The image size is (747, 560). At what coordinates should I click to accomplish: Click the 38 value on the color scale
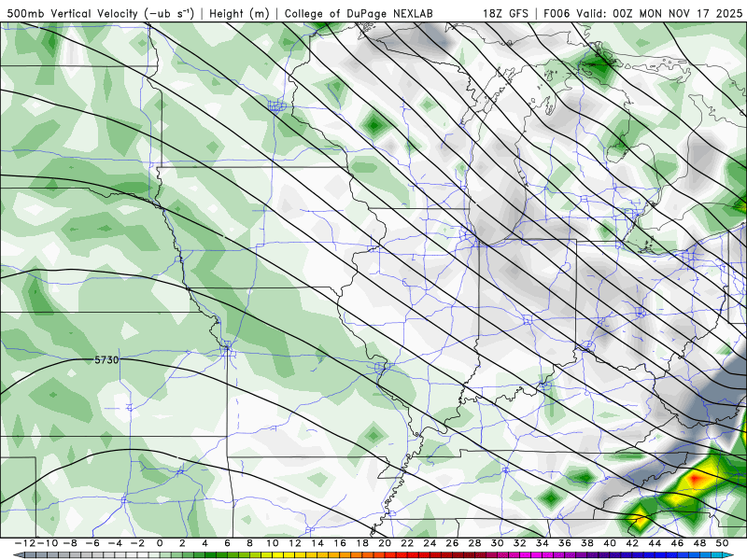pos(587,543)
